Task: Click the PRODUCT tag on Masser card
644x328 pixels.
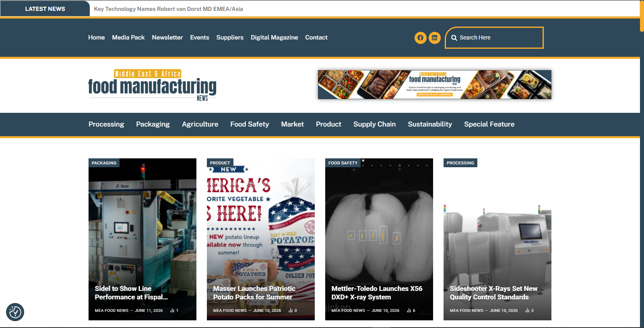Action: coord(220,163)
